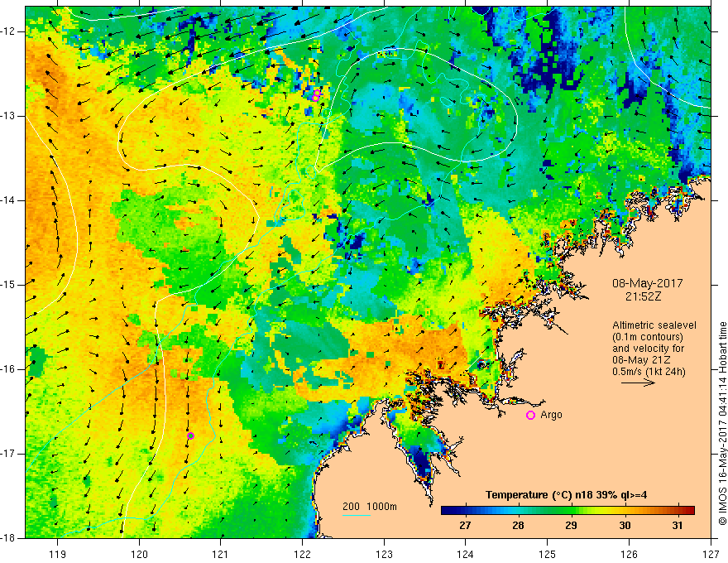Click the "200" isobath depth label
This screenshot has height=563, width=728.
[x=351, y=507]
